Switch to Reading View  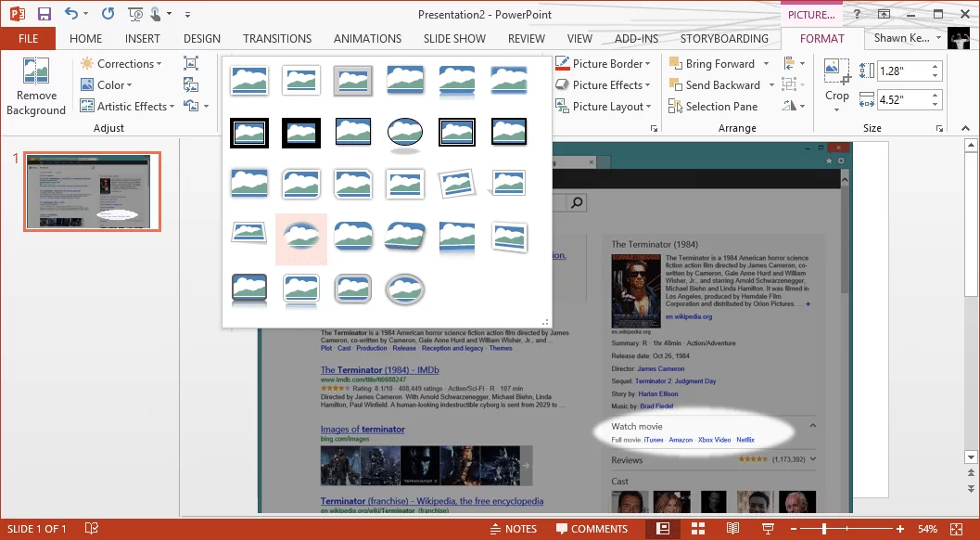(x=733, y=529)
